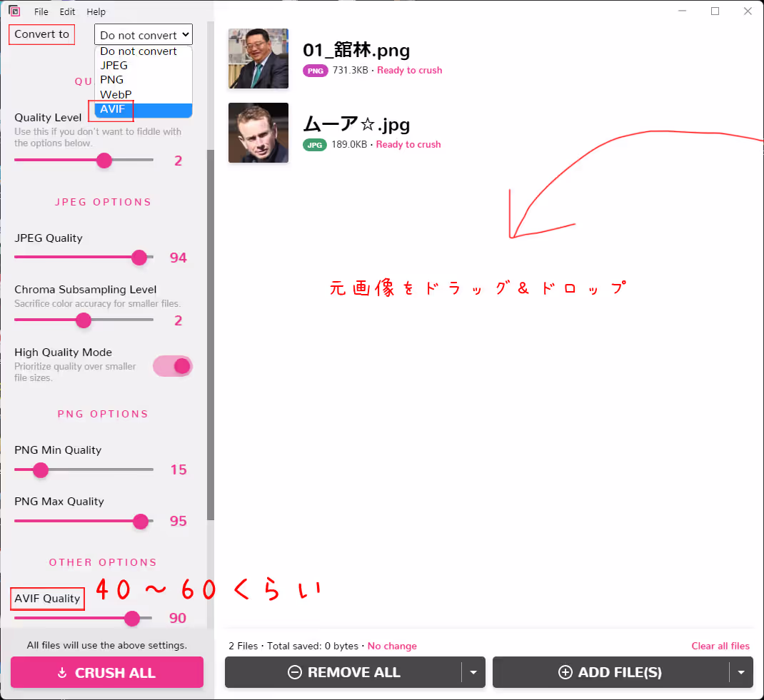Image resolution: width=764 pixels, height=700 pixels.
Task: Click the JPG badge on second file
Action: (314, 145)
